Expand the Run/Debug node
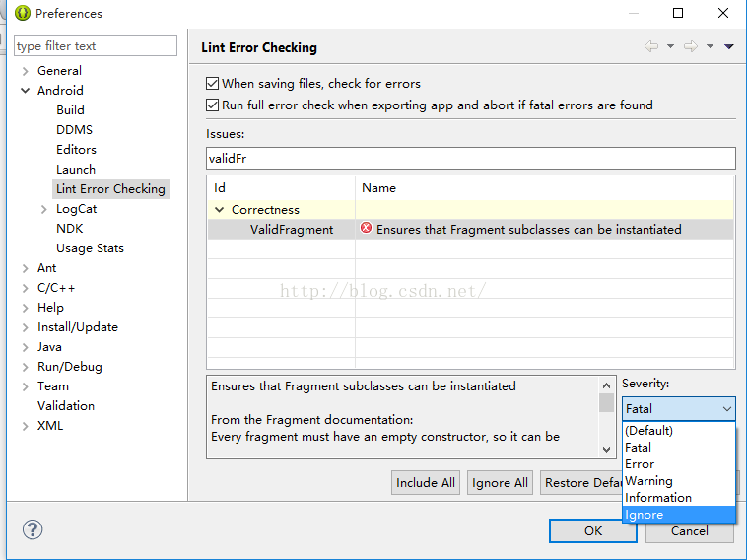This screenshot has width=747, height=560. point(26,367)
